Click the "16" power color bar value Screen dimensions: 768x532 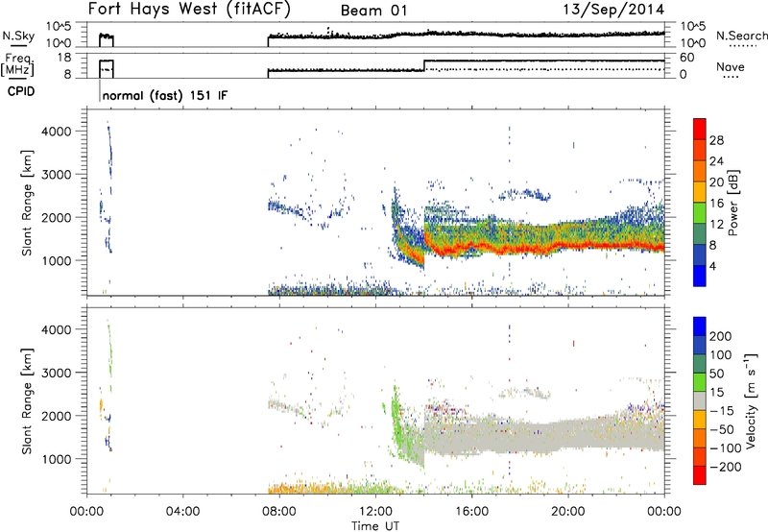pyautogui.click(x=716, y=204)
